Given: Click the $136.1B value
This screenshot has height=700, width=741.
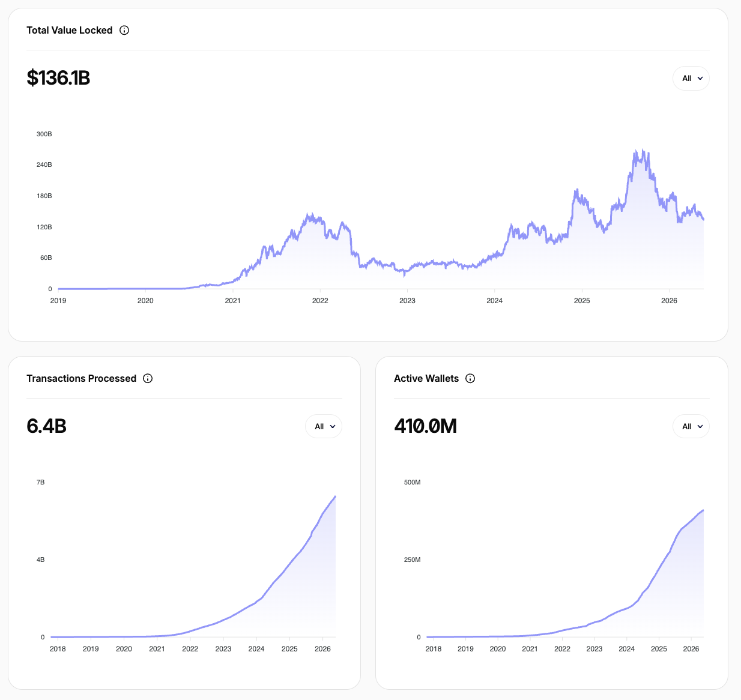Looking at the screenshot, I should [58, 78].
